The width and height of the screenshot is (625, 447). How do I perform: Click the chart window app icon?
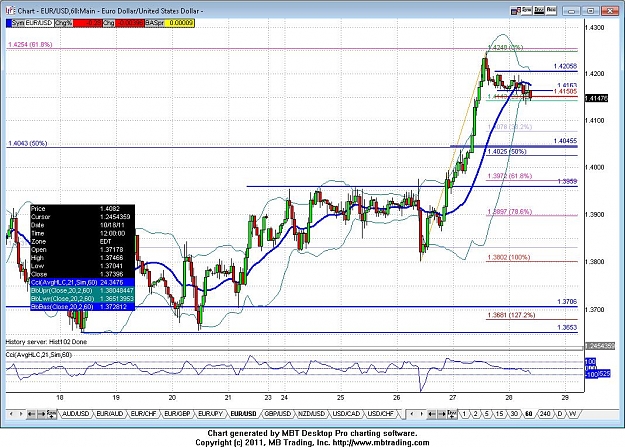pyautogui.click(x=10, y=10)
